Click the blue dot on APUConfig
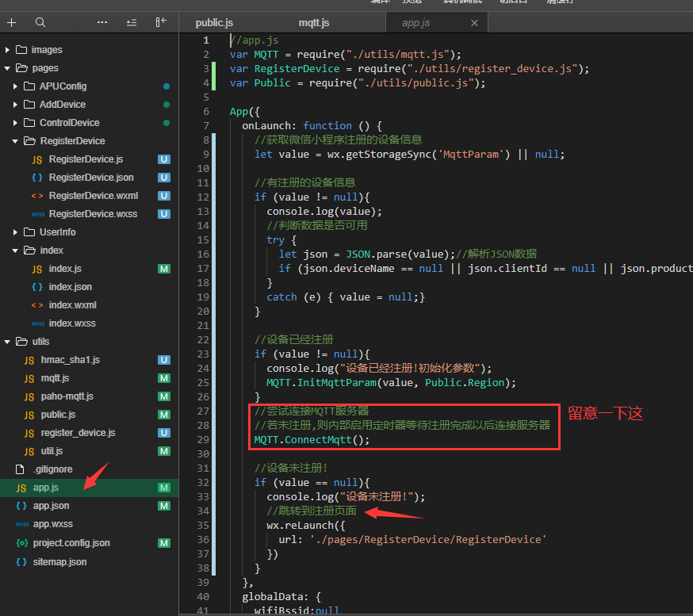693x616 pixels. click(x=167, y=86)
